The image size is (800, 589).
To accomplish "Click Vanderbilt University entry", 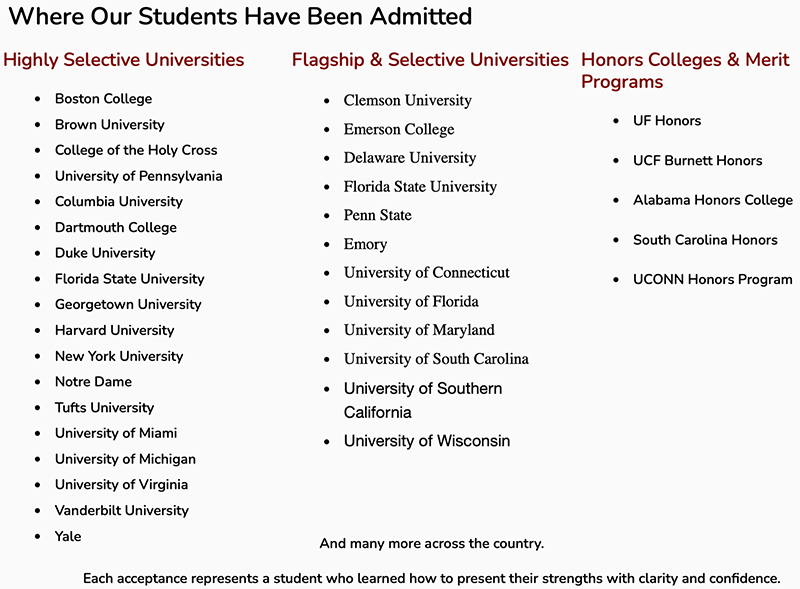I will click(x=121, y=510).
